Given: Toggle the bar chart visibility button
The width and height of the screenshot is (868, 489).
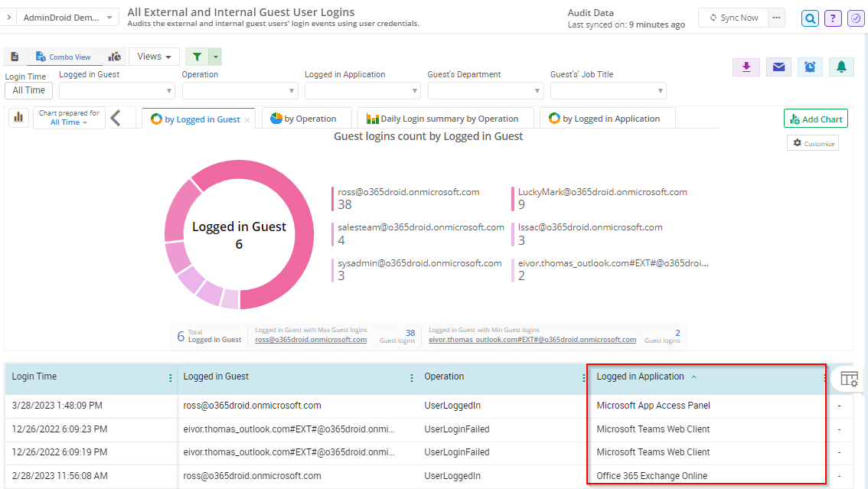Looking at the screenshot, I should pos(18,118).
